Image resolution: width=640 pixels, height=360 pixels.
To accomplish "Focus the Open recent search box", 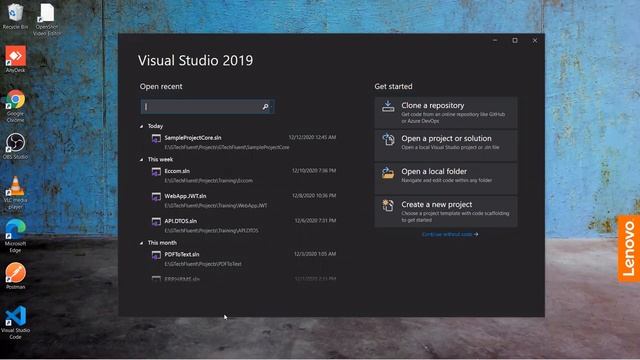I will pyautogui.click(x=207, y=107).
